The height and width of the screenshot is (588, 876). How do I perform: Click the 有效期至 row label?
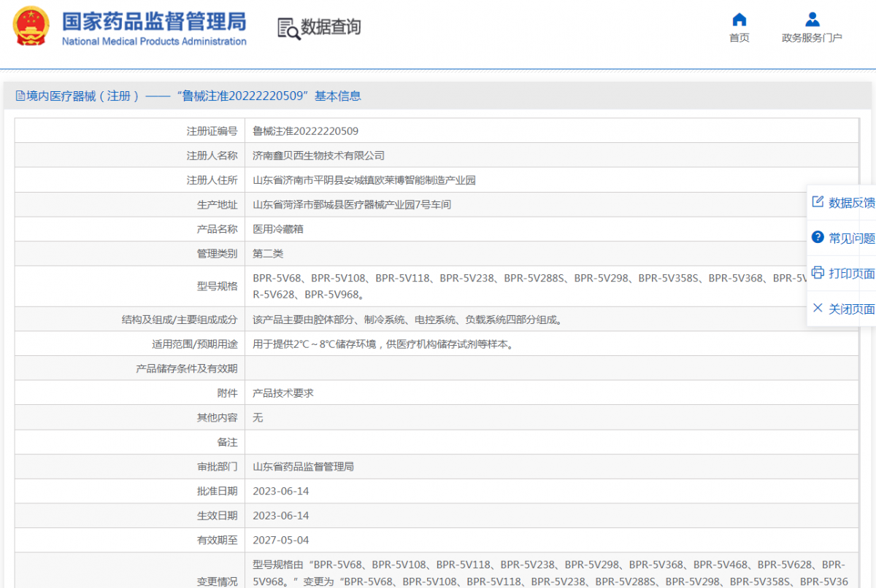pyautogui.click(x=217, y=541)
